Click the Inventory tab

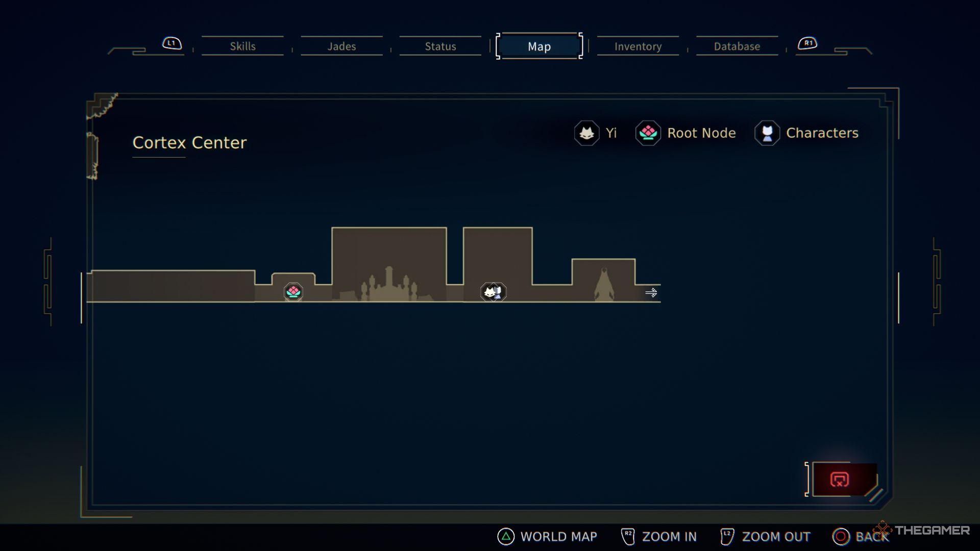[x=638, y=46]
